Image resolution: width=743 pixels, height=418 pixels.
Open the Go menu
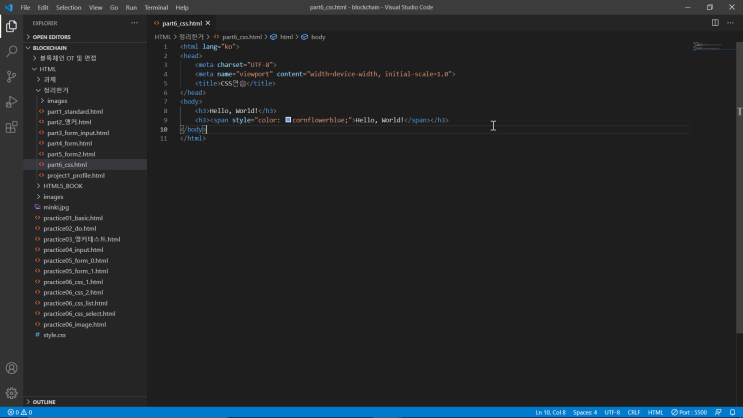click(x=114, y=8)
